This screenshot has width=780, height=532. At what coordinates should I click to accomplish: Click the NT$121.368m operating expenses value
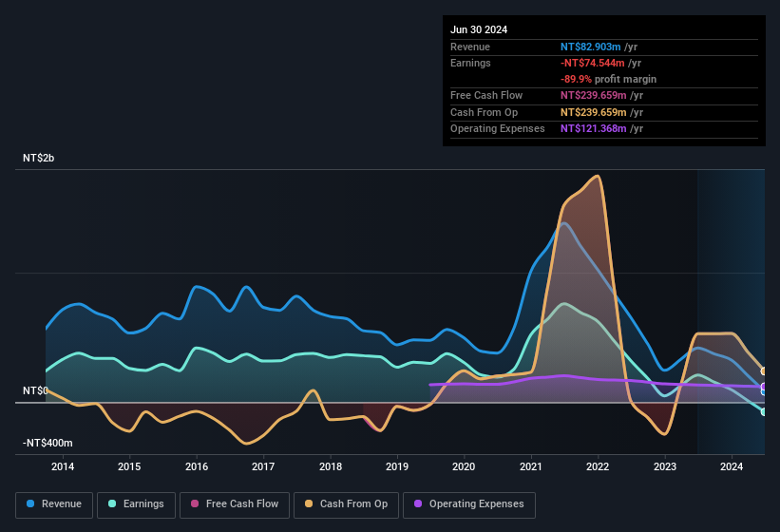pyautogui.click(x=594, y=128)
